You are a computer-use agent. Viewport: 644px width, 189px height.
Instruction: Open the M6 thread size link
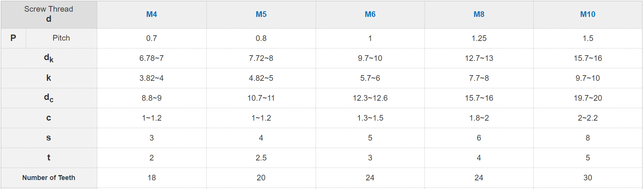pos(370,14)
